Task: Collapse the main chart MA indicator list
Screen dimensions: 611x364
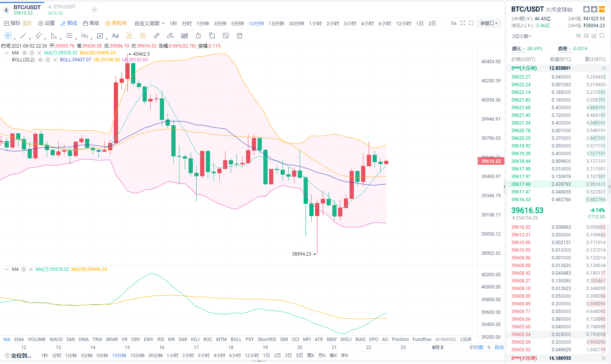Action: tap(7, 53)
